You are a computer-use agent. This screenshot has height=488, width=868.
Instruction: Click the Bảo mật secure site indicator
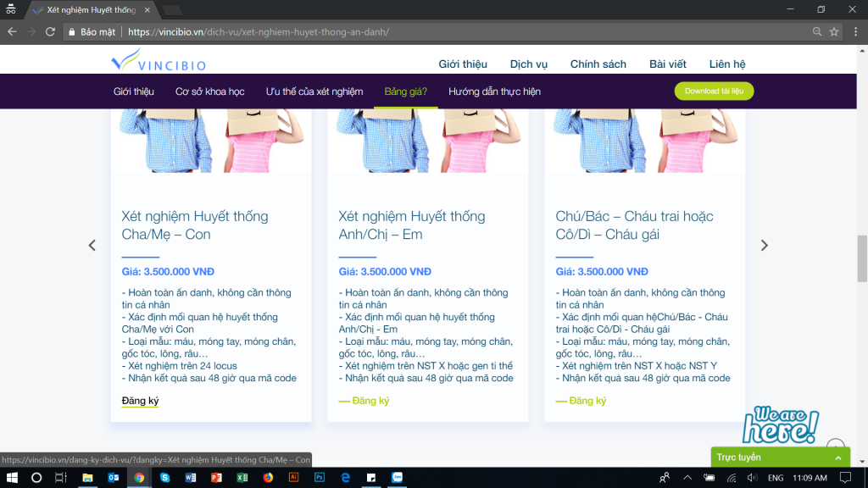92,32
